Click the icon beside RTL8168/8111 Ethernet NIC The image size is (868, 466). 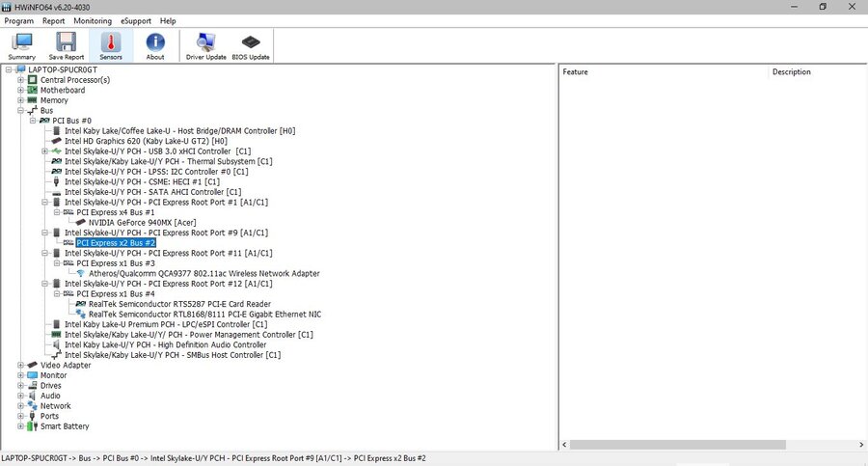tap(81, 315)
